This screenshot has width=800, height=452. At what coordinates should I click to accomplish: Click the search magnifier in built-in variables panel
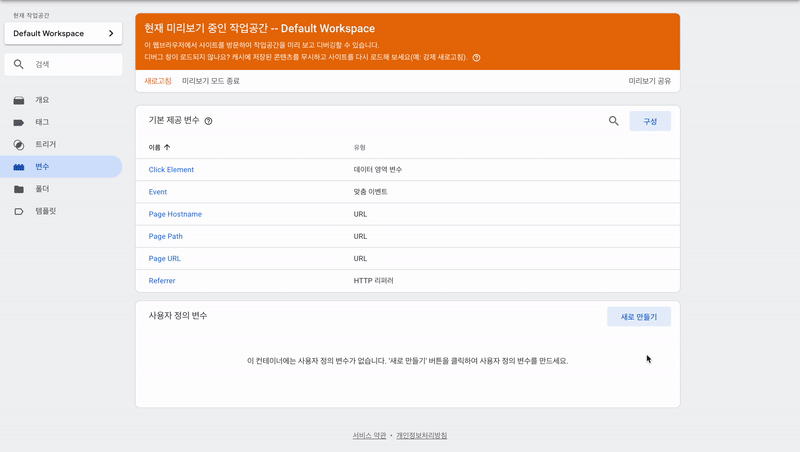coord(613,121)
